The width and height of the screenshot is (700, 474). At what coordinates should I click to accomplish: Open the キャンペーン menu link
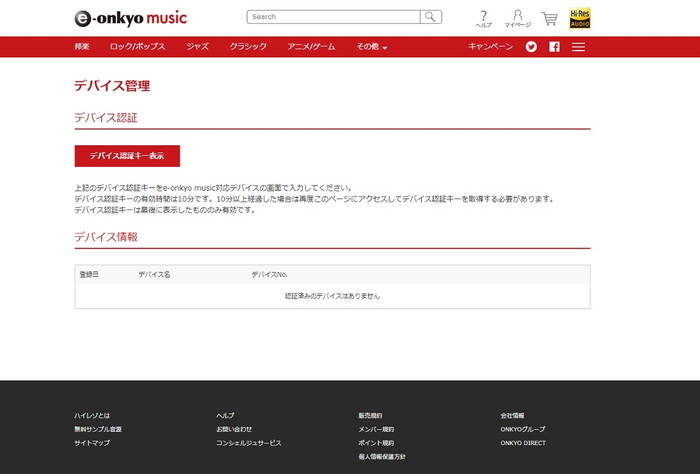click(491, 46)
